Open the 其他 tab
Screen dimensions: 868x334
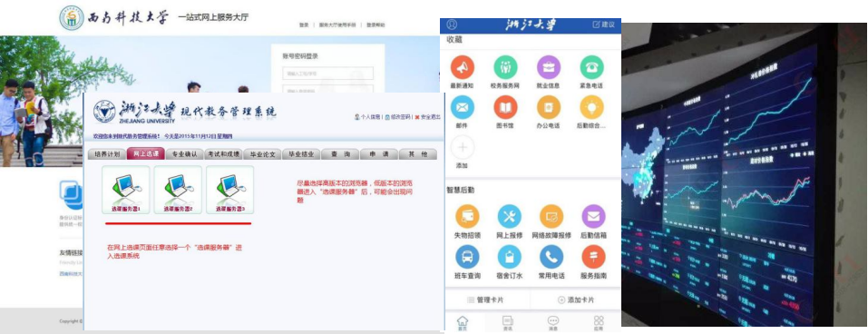tap(417, 154)
